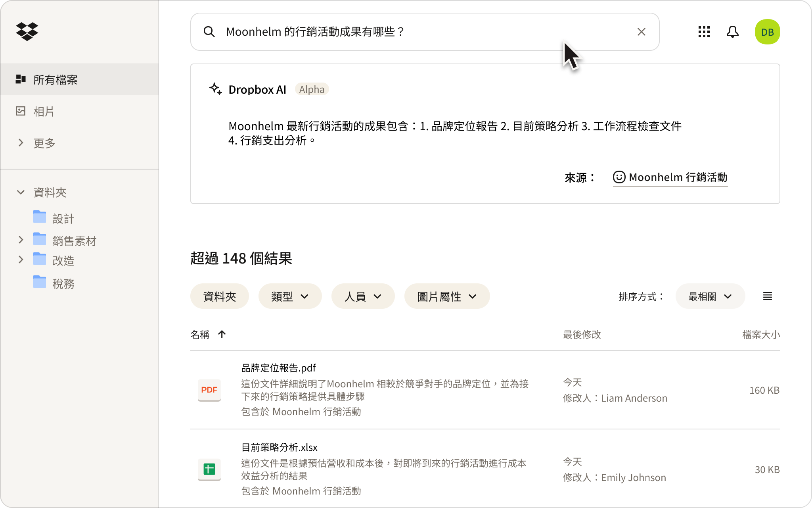Open the DB account avatar
Image resolution: width=812 pixels, height=508 pixels.
click(x=767, y=32)
